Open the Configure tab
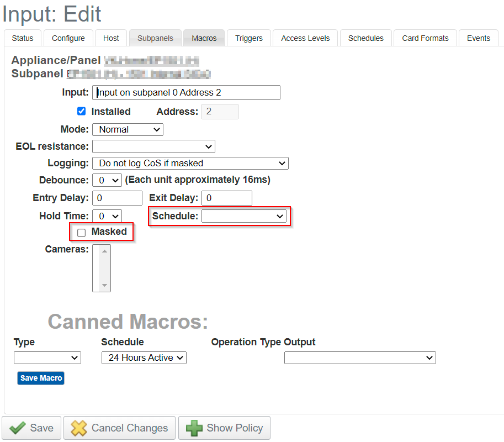The image size is (504, 442). click(x=68, y=38)
